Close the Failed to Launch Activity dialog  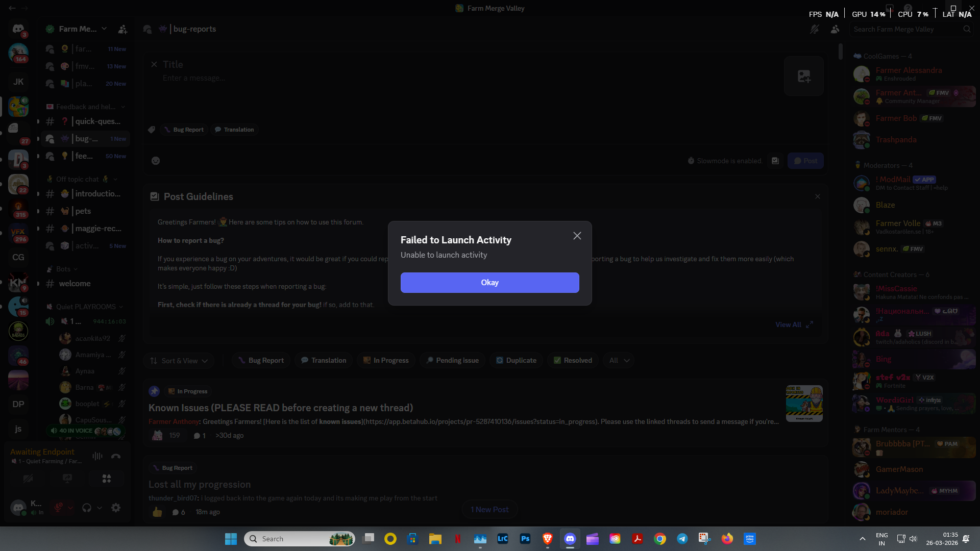577,236
